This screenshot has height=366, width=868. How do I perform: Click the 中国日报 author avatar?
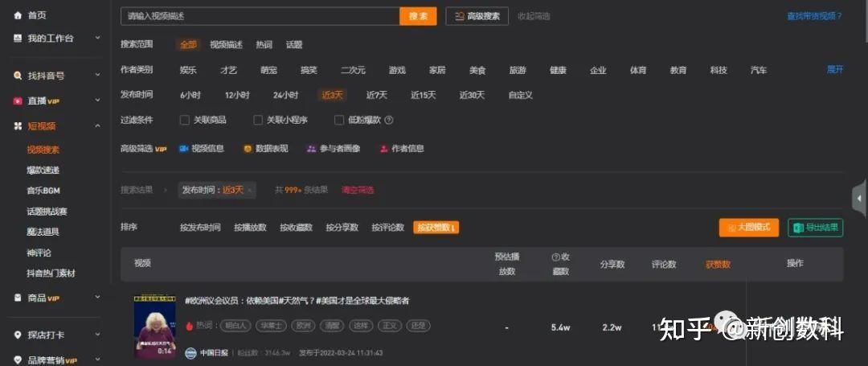pyautogui.click(x=190, y=352)
